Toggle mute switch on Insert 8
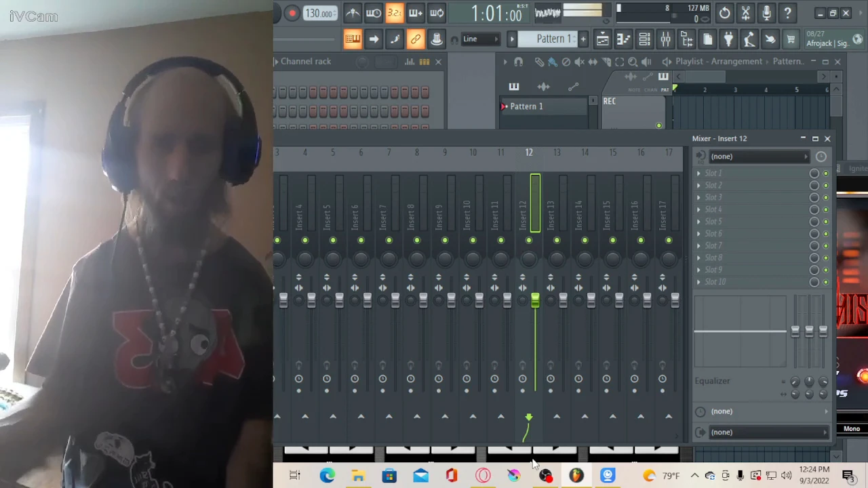Viewport: 868px width, 488px height. (x=417, y=240)
